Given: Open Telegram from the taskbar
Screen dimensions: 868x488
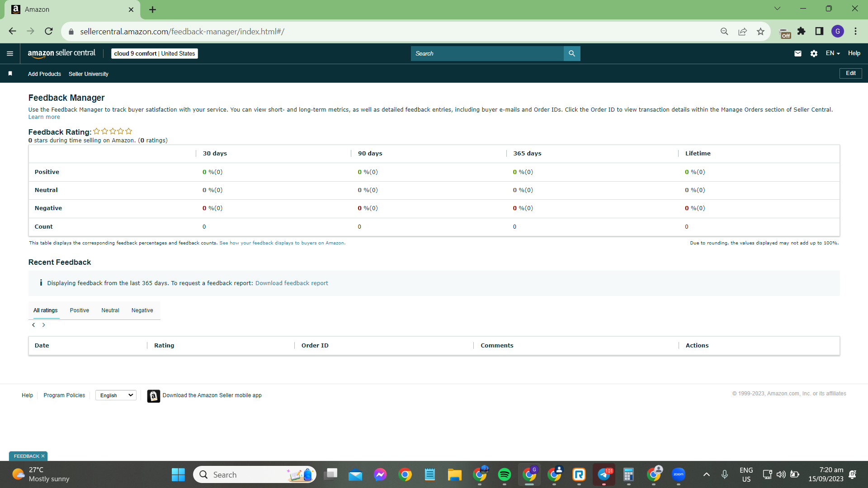Looking at the screenshot, I should [604, 474].
